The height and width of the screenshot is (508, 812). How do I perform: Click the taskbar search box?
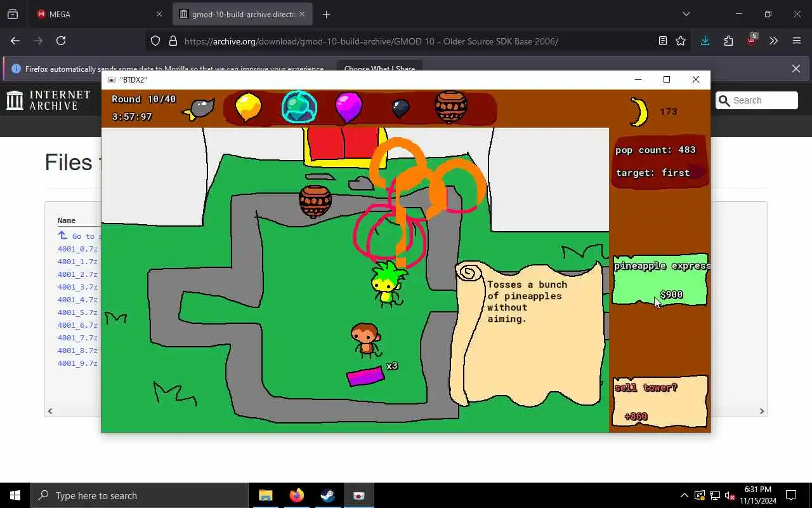click(139, 495)
